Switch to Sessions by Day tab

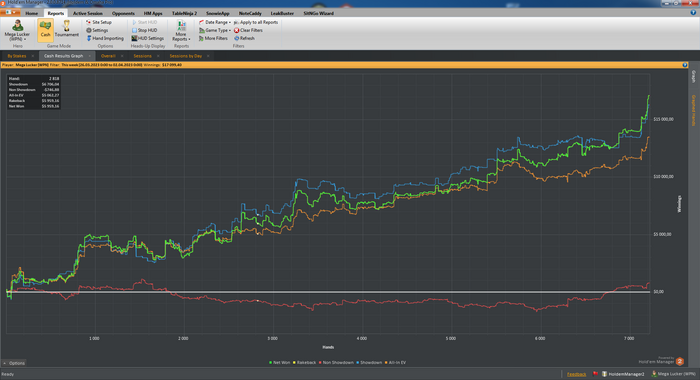[x=186, y=56]
